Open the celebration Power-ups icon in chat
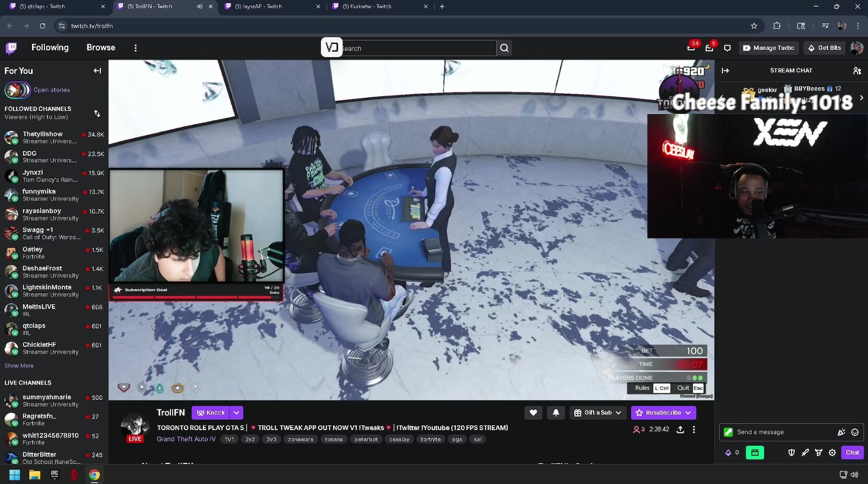The width and height of the screenshot is (868, 484). (x=841, y=432)
